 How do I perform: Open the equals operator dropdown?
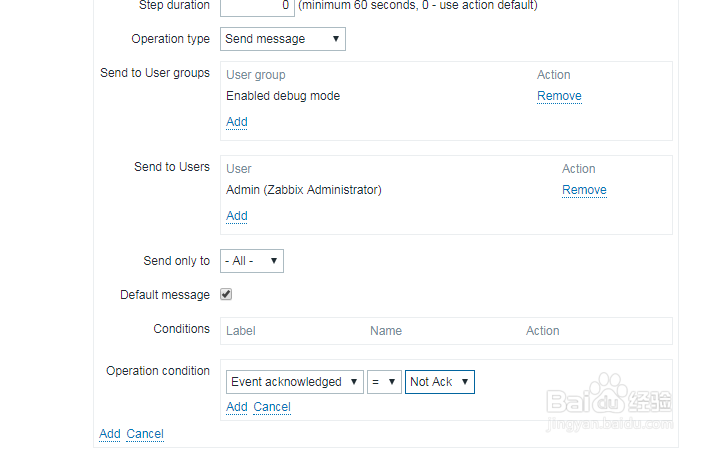[x=384, y=382]
